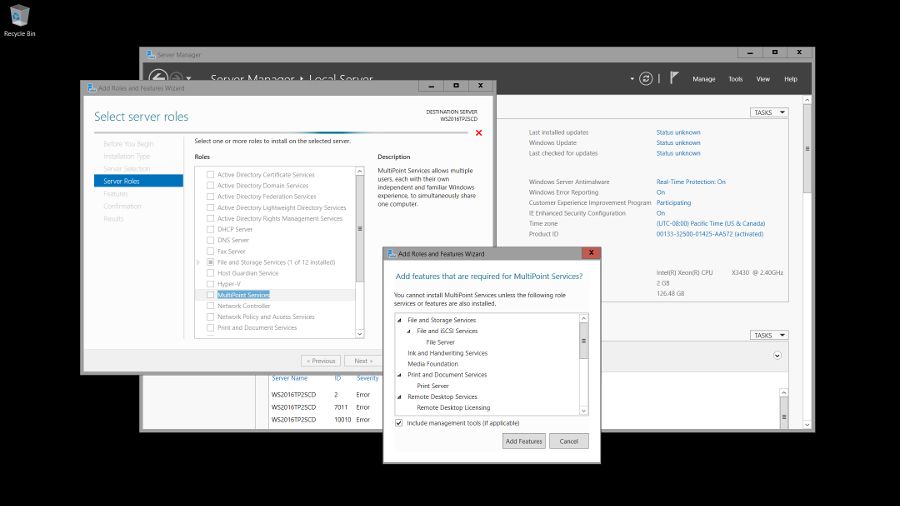This screenshot has height=506, width=900.
Task: Minimize the Add Roles and Features Wizard
Action: point(431,86)
